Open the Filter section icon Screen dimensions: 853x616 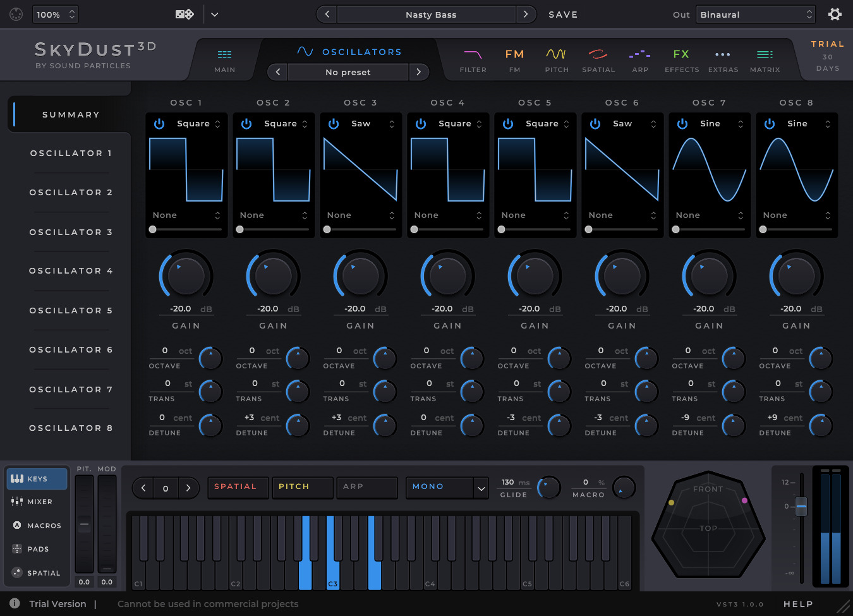click(473, 54)
